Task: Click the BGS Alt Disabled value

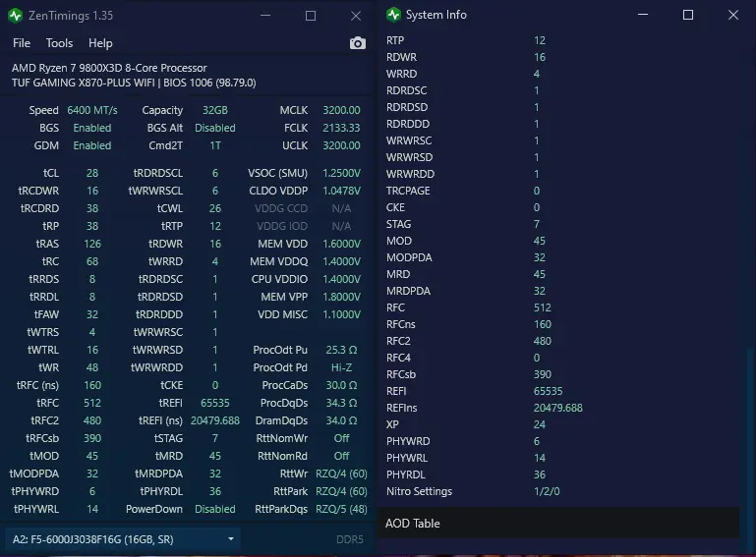Action: [x=215, y=128]
